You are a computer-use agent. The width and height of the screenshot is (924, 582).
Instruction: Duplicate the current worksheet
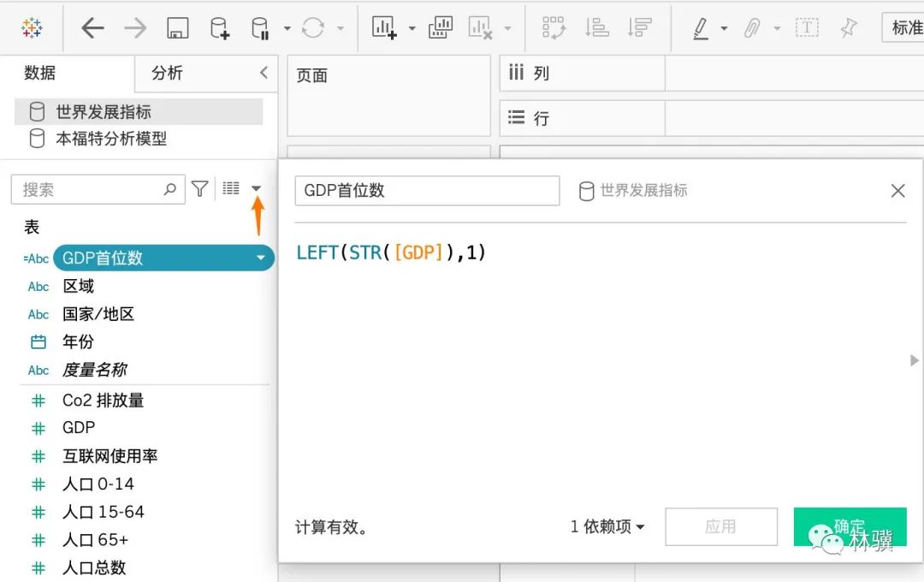[441, 27]
